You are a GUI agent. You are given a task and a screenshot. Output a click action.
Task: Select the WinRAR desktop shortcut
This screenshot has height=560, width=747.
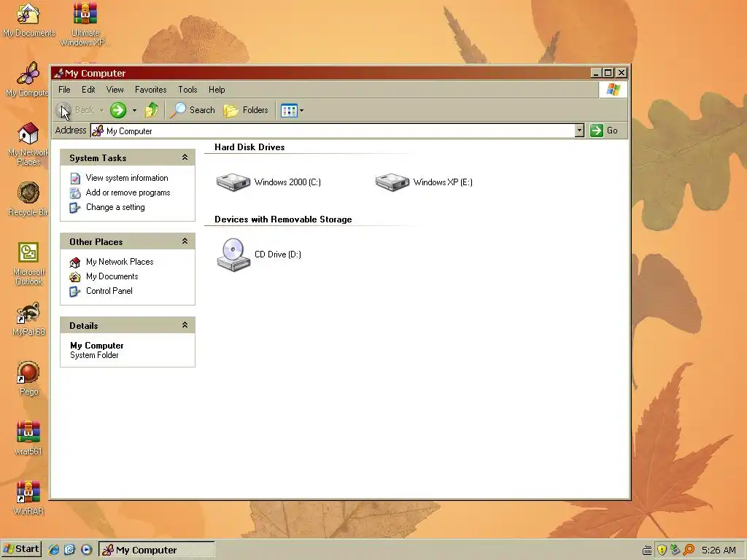click(28, 498)
